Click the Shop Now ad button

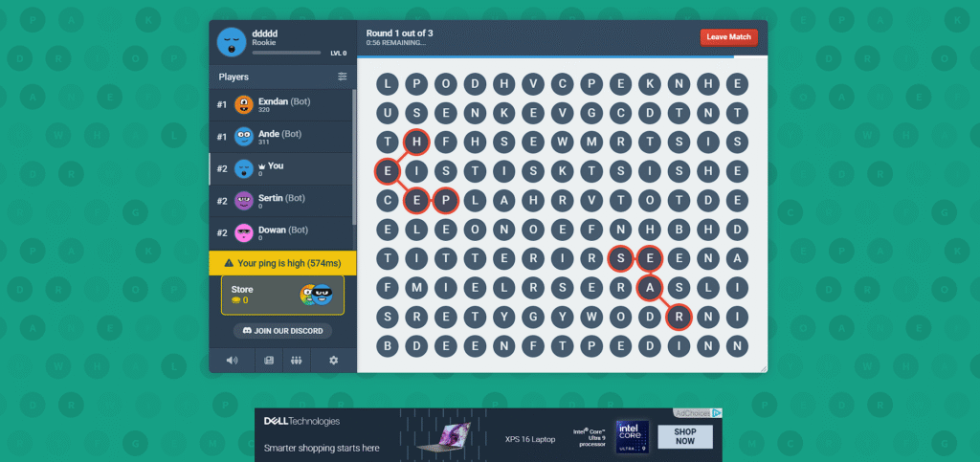(x=685, y=436)
